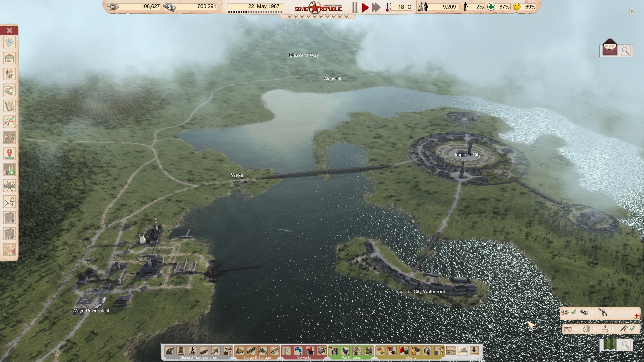Toggle the contour lines checkbox
The image size is (644, 362).
click(594, 329)
